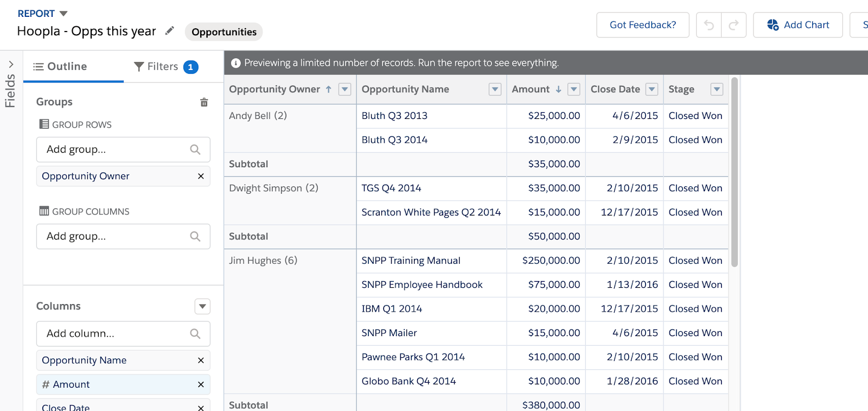
Task: Click search icon in Add column field
Action: point(195,333)
